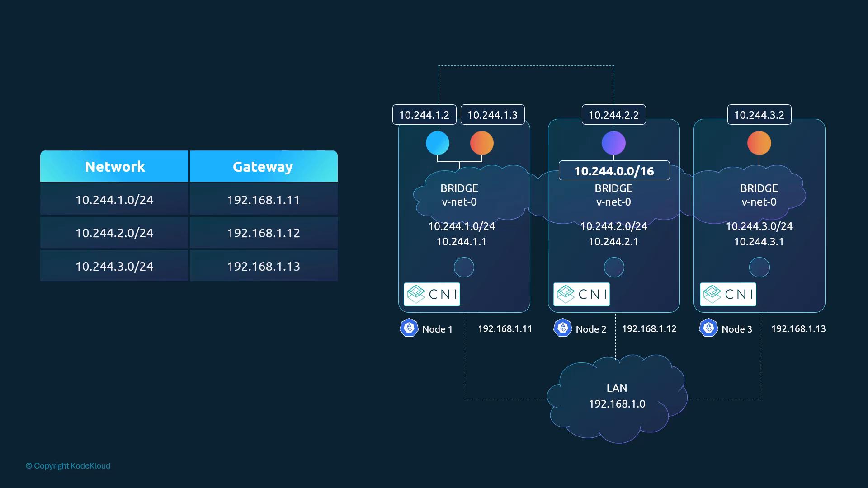This screenshot has width=868, height=488.
Task: Click the Node 2 label
Action: (591, 329)
